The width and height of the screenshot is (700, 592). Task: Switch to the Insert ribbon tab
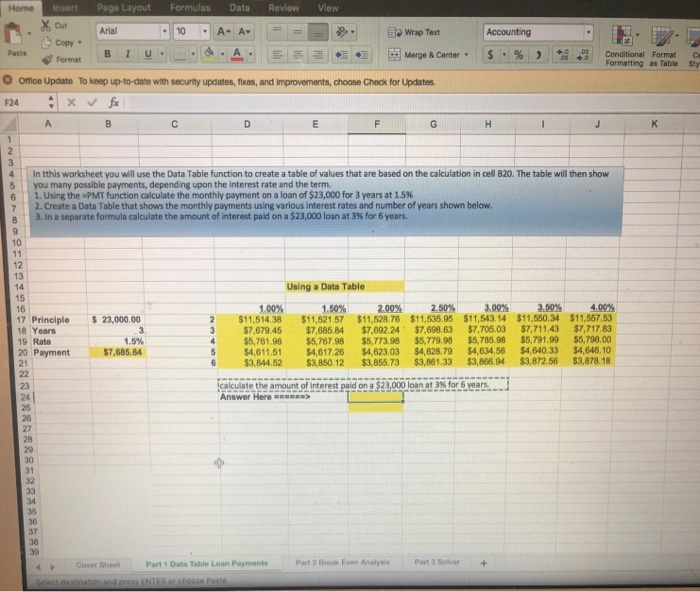(65, 8)
